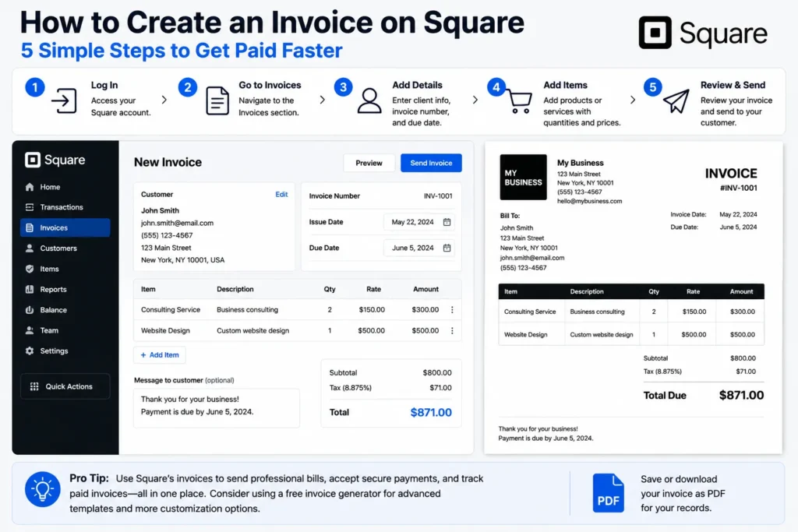Click chevron arrow after Go to Invoices step
The image size is (798, 532).
coord(322,100)
